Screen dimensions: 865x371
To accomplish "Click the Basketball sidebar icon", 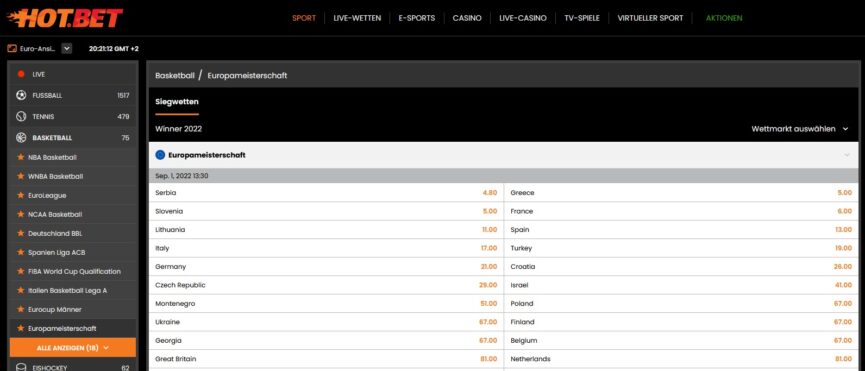I will [x=21, y=138].
